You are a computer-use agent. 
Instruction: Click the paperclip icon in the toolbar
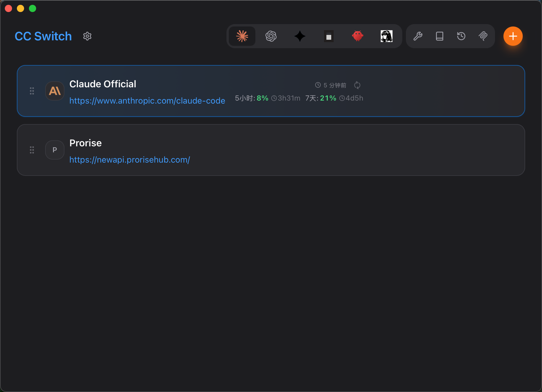coord(483,36)
